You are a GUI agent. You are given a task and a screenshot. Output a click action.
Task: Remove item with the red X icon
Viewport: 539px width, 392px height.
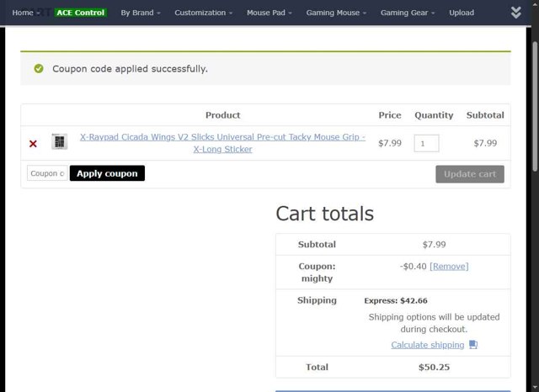pyautogui.click(x=33, y=144)
